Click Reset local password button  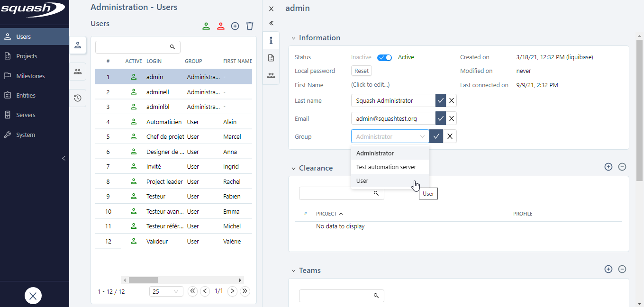click(362, 71)
